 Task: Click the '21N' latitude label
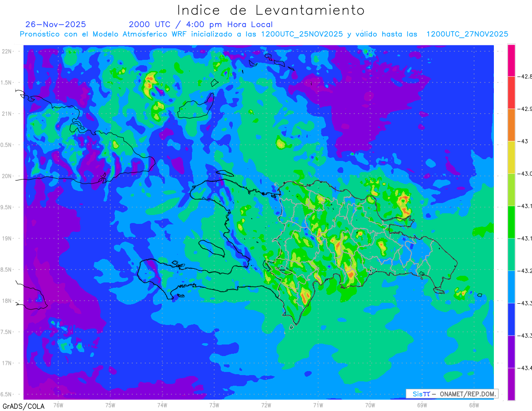7,114
